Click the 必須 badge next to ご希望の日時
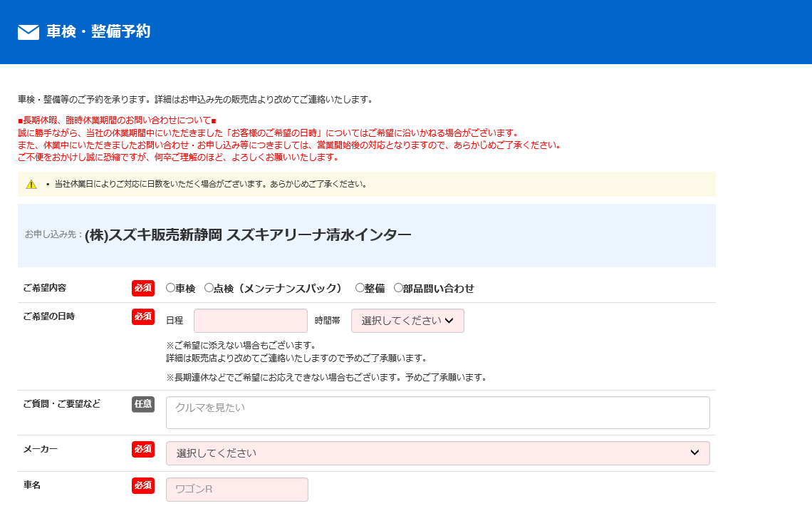Image resolution: width=812 pixels, height=506 pixels. click(143, 316)
